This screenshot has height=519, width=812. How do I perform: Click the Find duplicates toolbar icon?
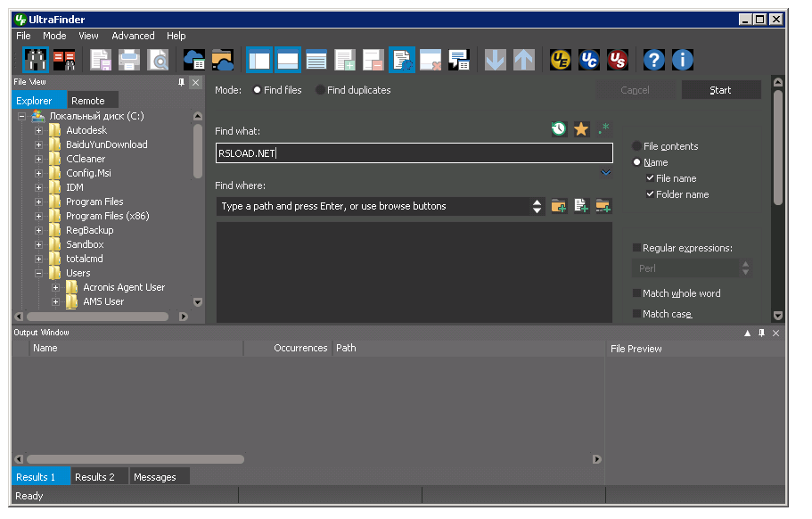tap(64, 60)
